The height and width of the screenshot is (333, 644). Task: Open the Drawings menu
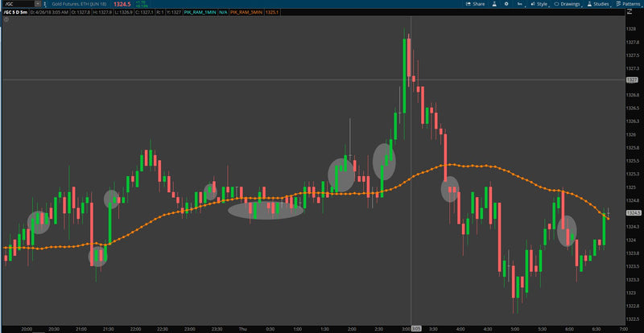[x=568, y=4]
